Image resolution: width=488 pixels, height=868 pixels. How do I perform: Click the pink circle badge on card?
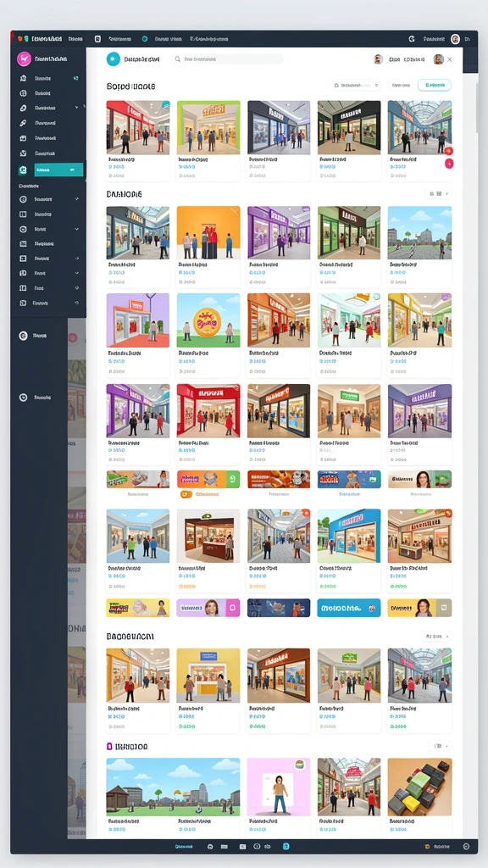[449, 164]
